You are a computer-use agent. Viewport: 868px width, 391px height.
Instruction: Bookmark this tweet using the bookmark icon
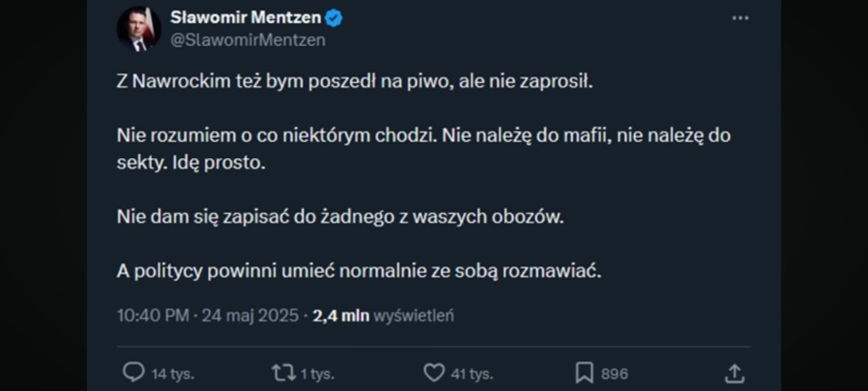pos(584,373)
